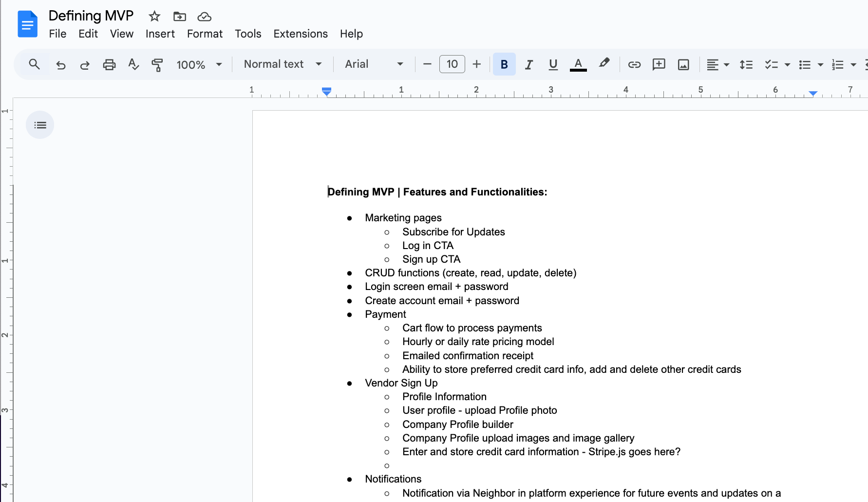Click the 'Notifications' bullet
Screen dimensions: 868x502
click(393, 479)
